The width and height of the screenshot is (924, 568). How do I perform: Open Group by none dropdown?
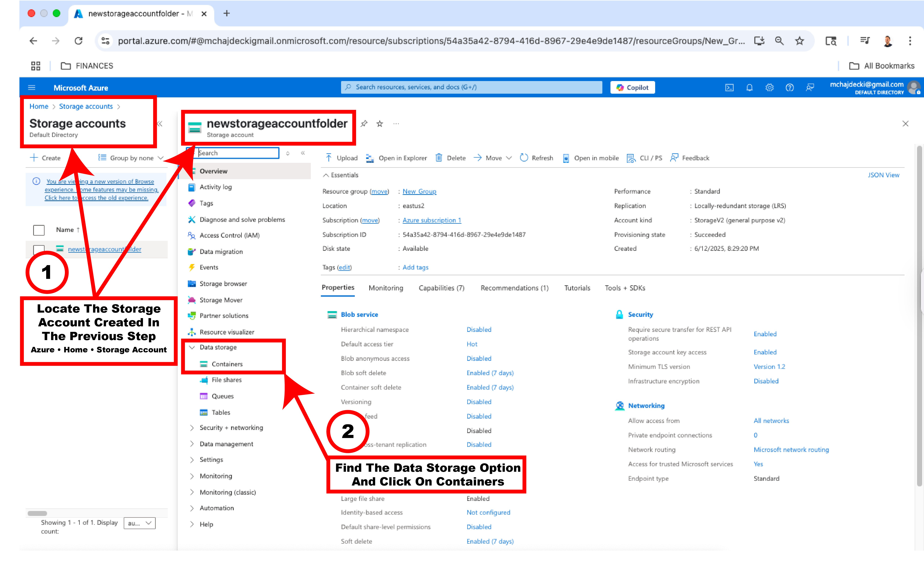tap(131, 158)
